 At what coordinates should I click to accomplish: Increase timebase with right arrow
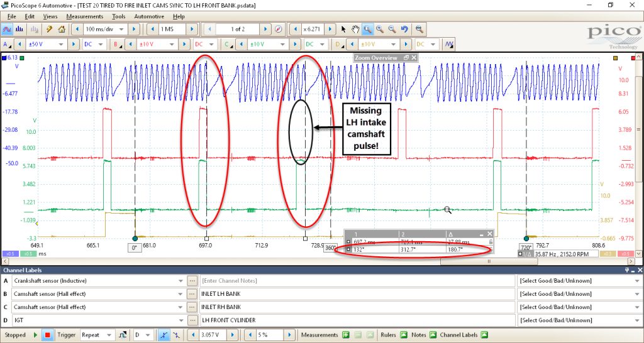pos(133,29)
